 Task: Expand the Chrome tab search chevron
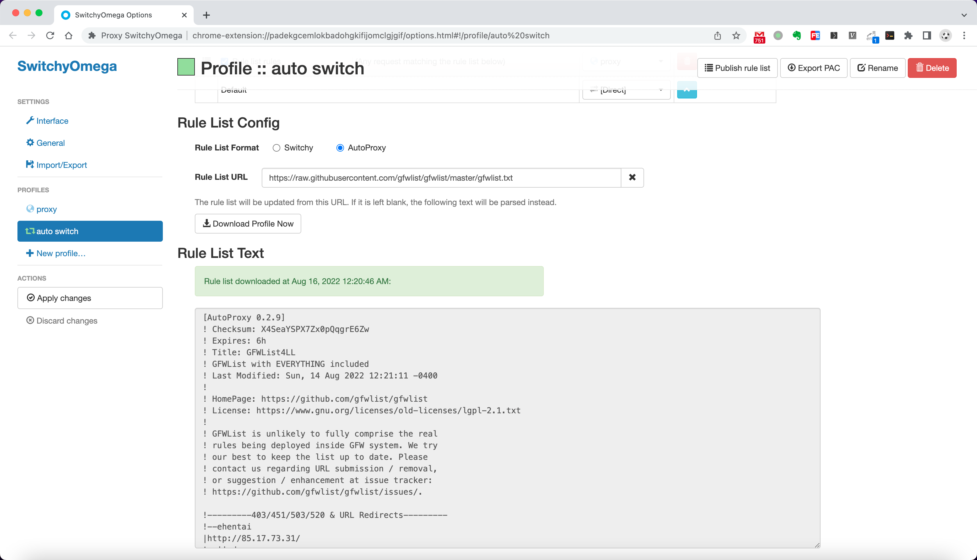964,15
